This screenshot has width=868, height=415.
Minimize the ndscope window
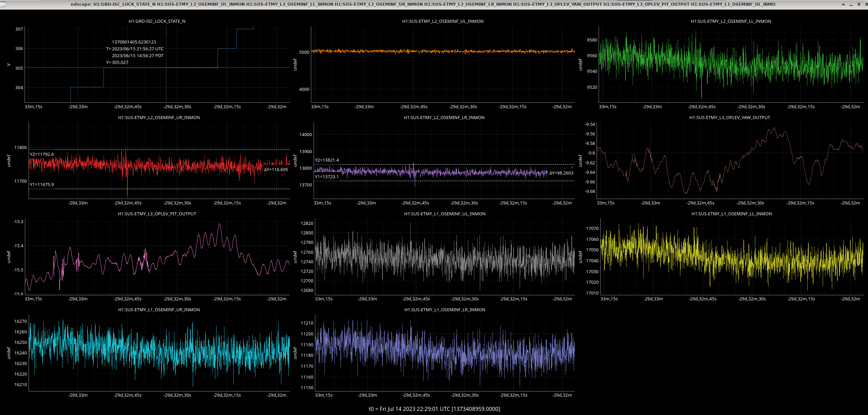click(851, 4)
